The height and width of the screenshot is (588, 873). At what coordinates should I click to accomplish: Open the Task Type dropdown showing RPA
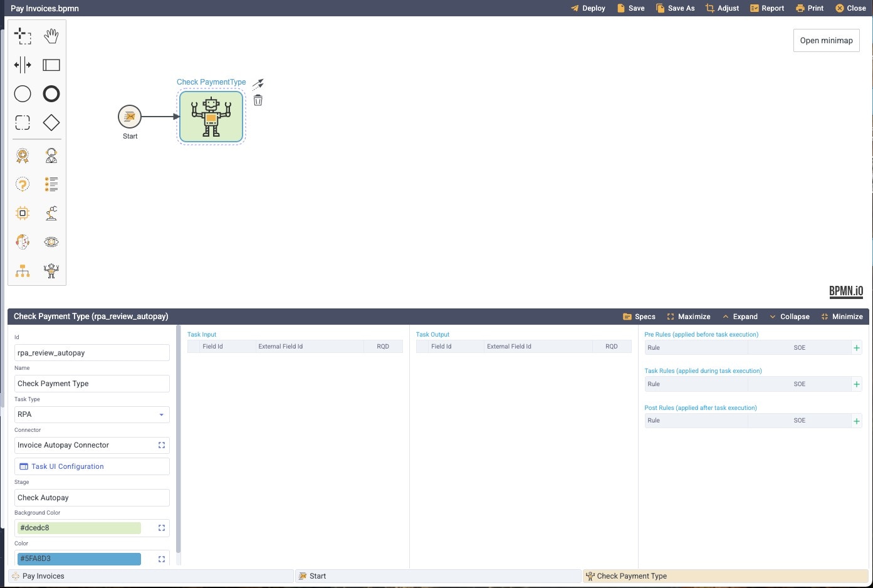(x=91, y=414)
